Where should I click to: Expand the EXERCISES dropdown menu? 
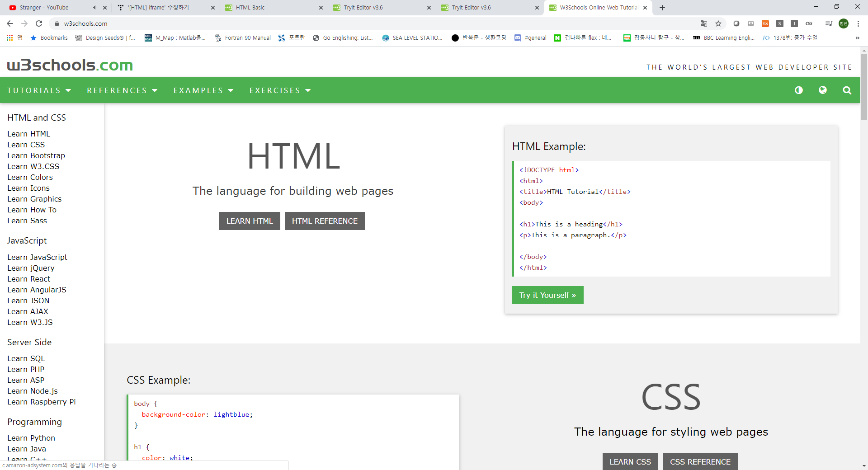click(280, 90)
